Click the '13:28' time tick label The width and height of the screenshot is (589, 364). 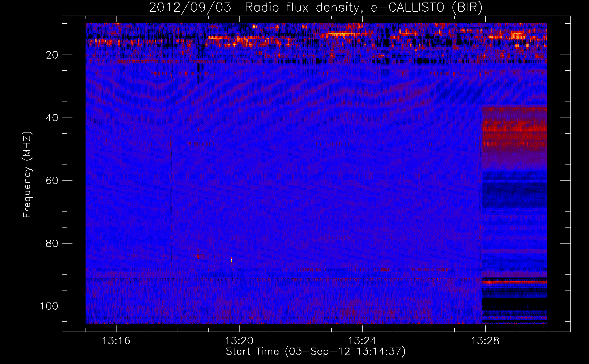click(485, 341)
